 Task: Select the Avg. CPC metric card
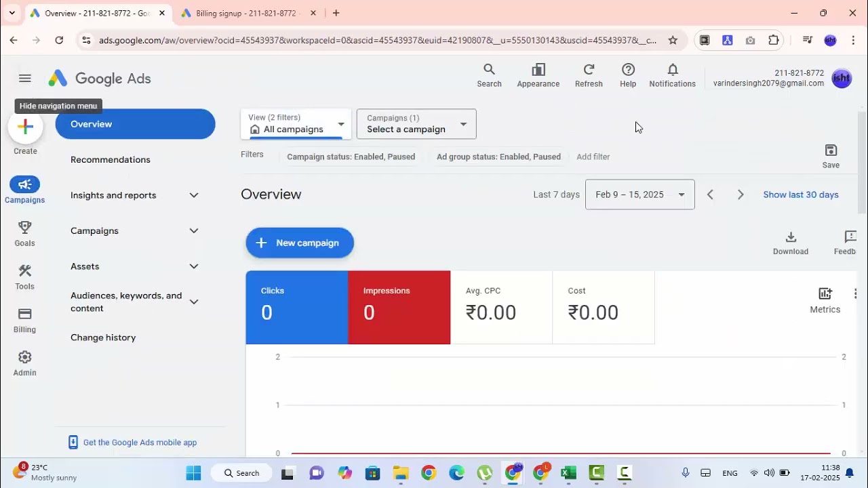pos(502,308)
